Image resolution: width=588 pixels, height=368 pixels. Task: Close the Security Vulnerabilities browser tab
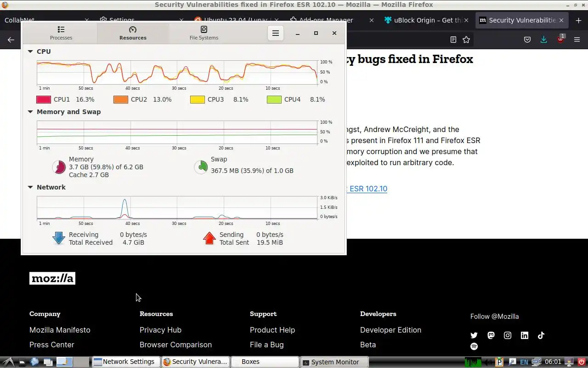click(561, 20)
